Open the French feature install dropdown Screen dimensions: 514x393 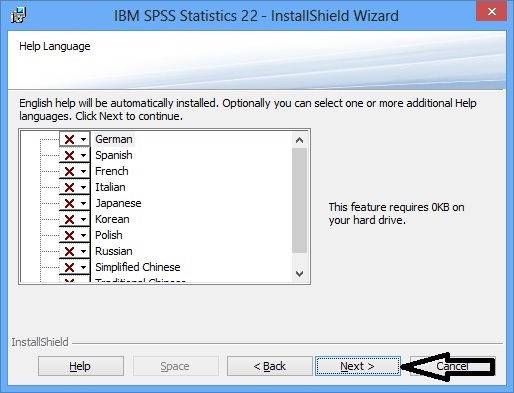coord(75,171)
